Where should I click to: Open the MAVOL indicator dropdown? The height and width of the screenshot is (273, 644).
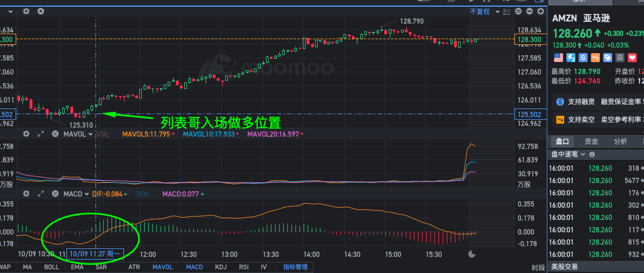click(x=78, y=134)
